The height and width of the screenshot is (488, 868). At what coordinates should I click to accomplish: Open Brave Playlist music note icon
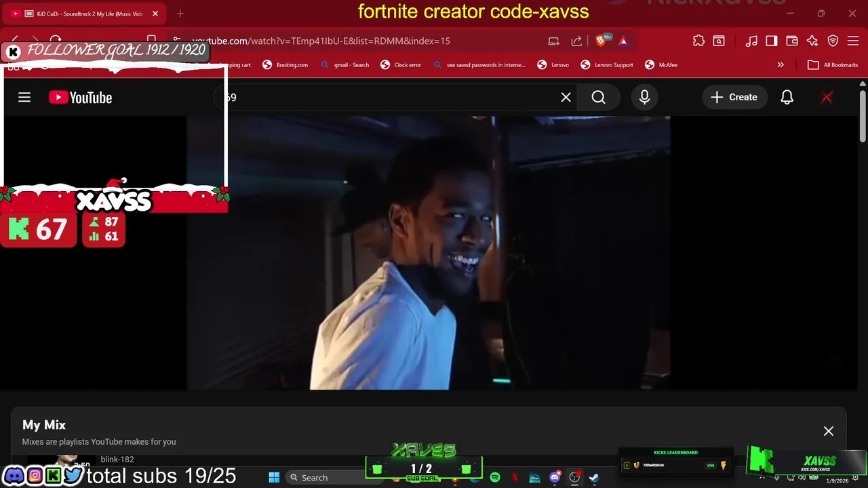click(751, 41)
